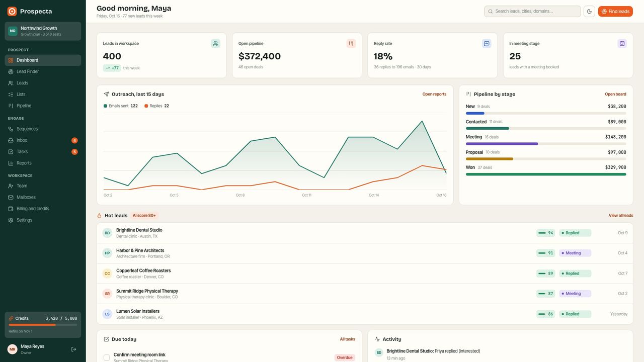The image size is (644, 362).
Task: Click the Maya Reyes MR avatar
Action: pyautogui.click(x=13, y=349)
